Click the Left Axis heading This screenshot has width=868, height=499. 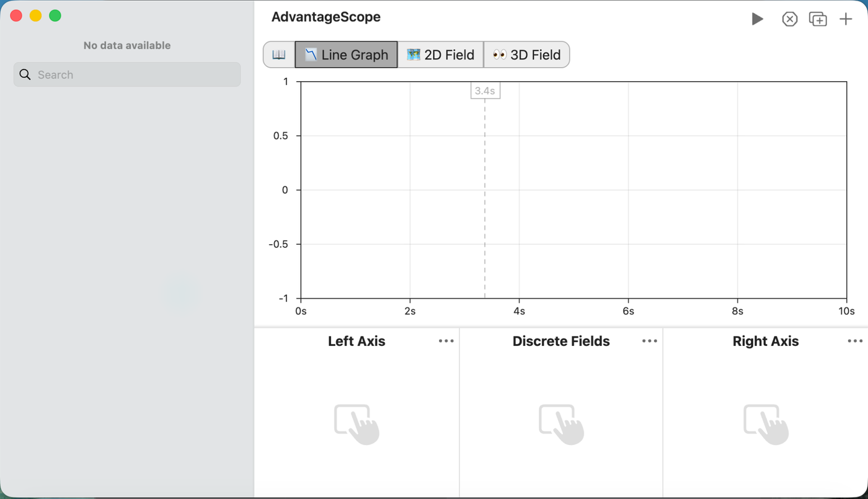[x=356, y=341]
